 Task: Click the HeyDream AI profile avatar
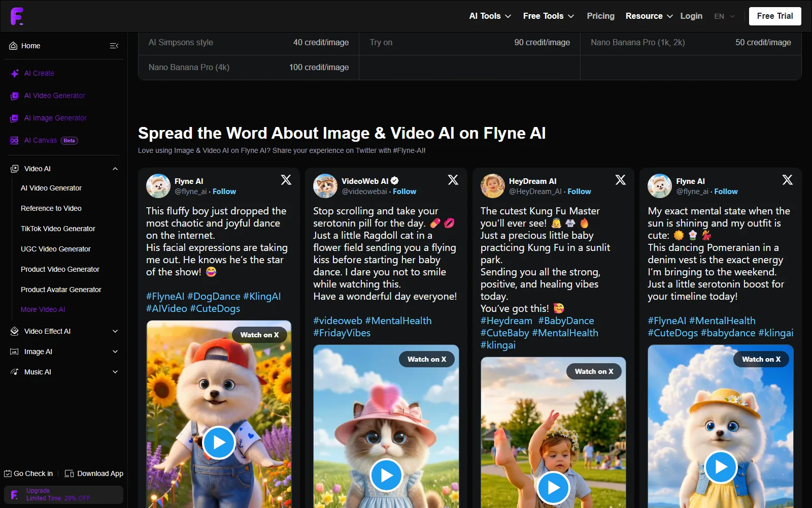[x=493, y=186]
